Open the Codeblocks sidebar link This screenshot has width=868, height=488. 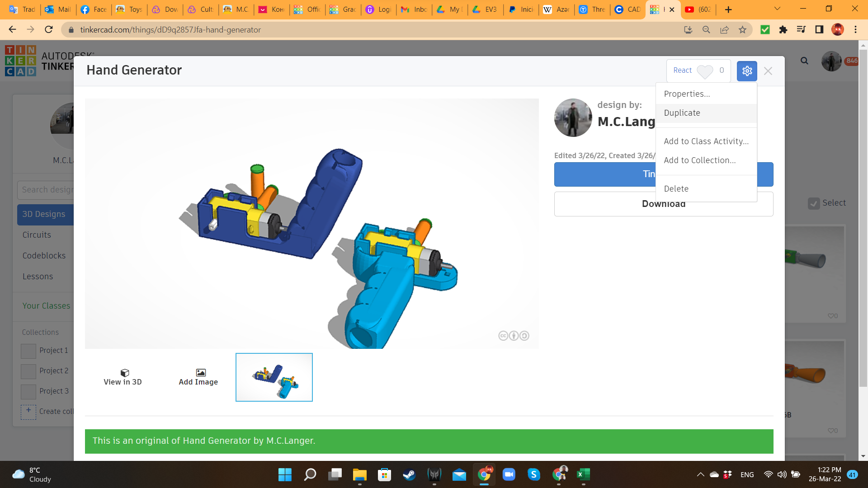click(44, 256)
